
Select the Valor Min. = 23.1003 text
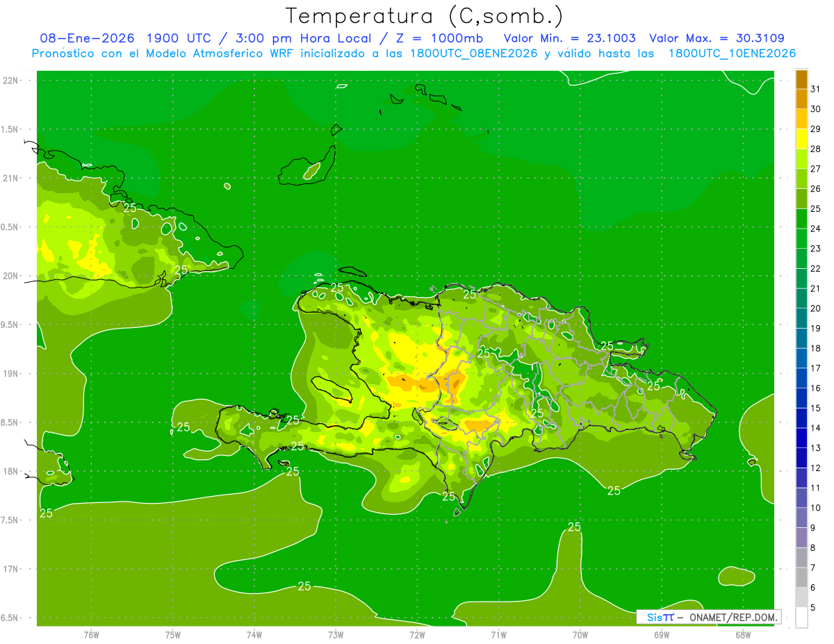[569, 38]
